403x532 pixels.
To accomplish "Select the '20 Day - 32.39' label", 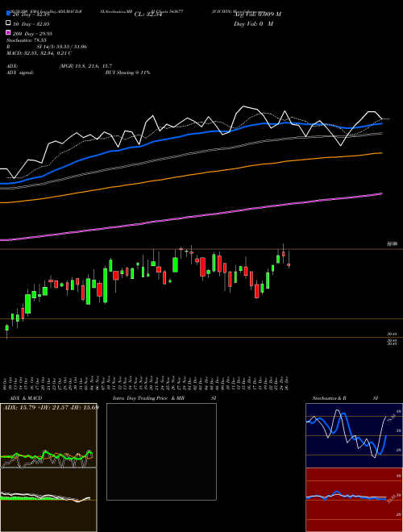I will 31,15.
